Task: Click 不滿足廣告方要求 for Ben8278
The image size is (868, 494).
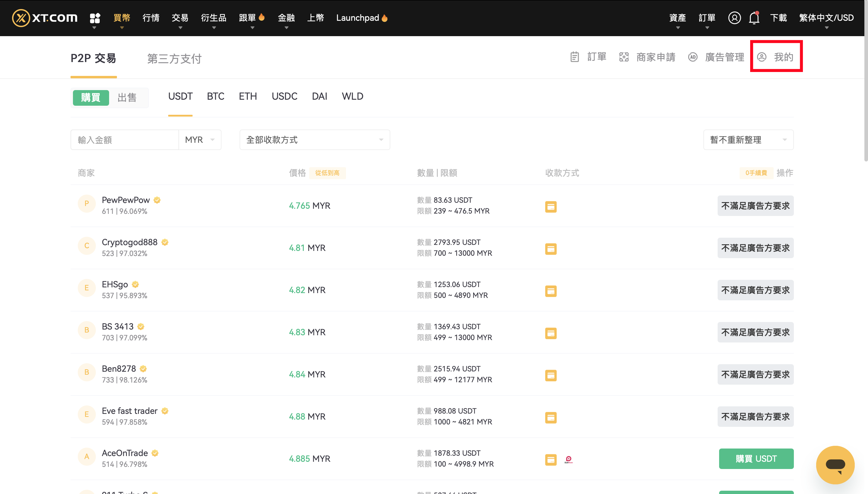Action: click(x=755, y=374)
